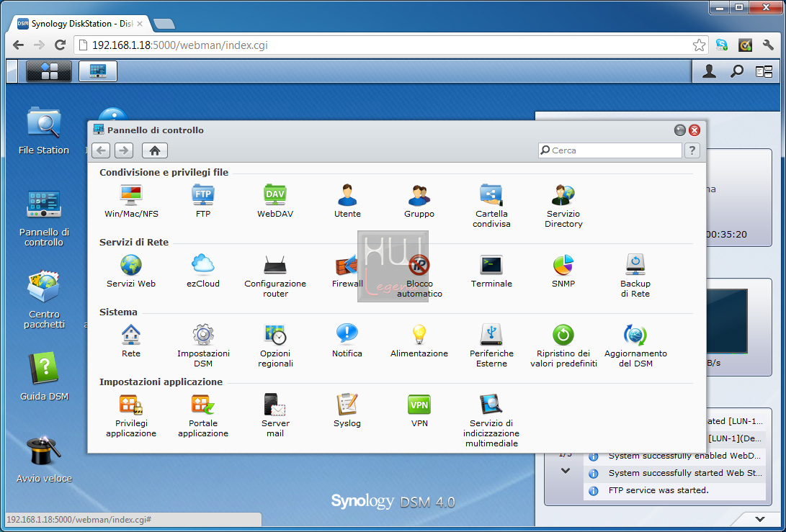Screen dimensions: 786x532
Task: Open the Utente user management icon
Action: (347, 200)
